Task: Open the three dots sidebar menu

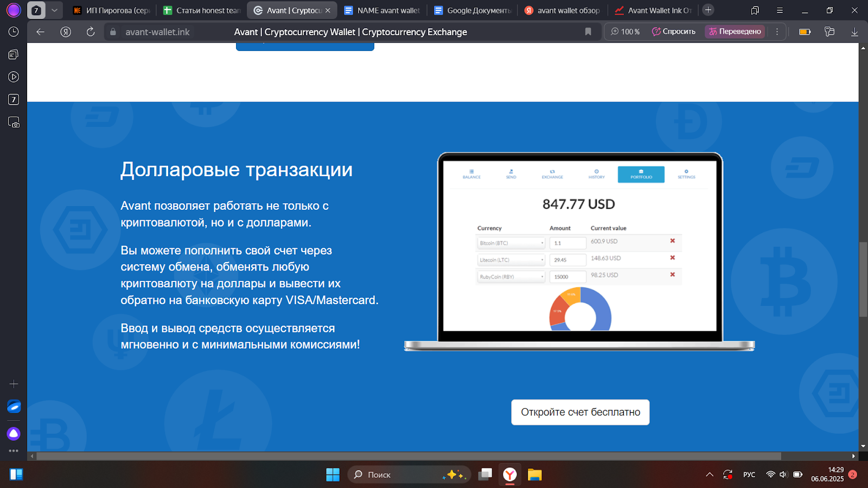Action: tap(14, 451)
